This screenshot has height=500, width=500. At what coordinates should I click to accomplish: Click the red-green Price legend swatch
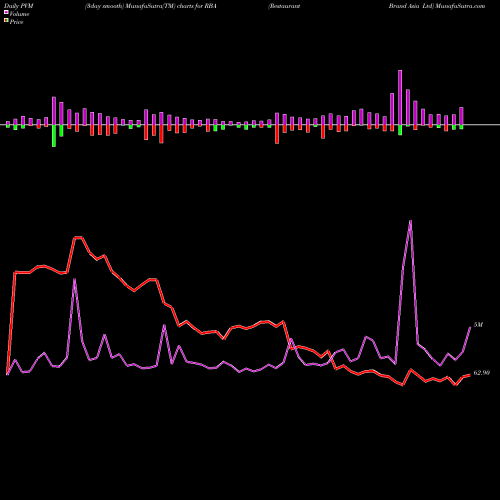click(x=6, y=21)
